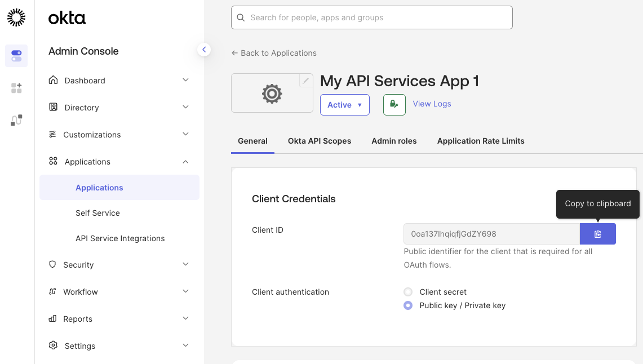Click the okta wordmark logo
643x364 pixels.
point(67,18)
